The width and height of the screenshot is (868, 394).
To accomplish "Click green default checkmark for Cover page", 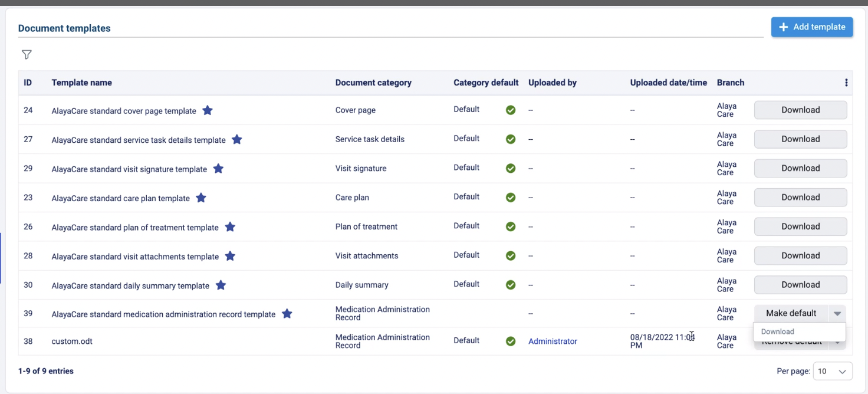I will [511, 110].
